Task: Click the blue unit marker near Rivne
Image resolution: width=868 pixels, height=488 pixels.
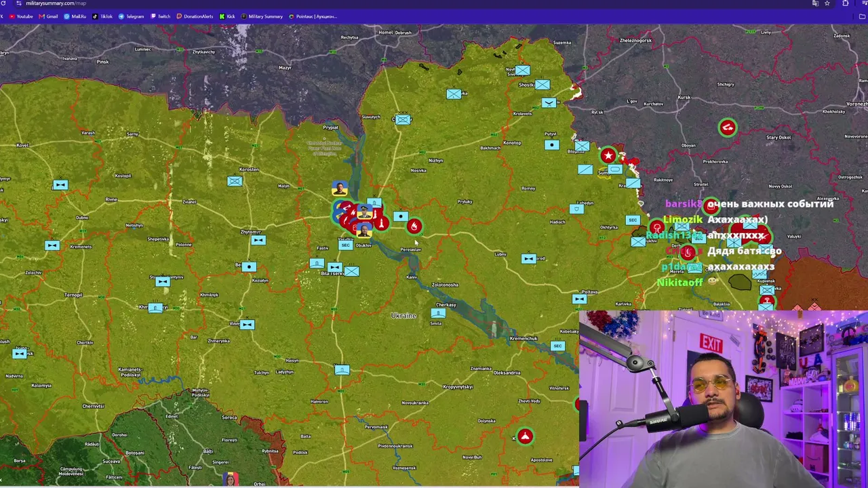Action: click(x=60, y=184)
